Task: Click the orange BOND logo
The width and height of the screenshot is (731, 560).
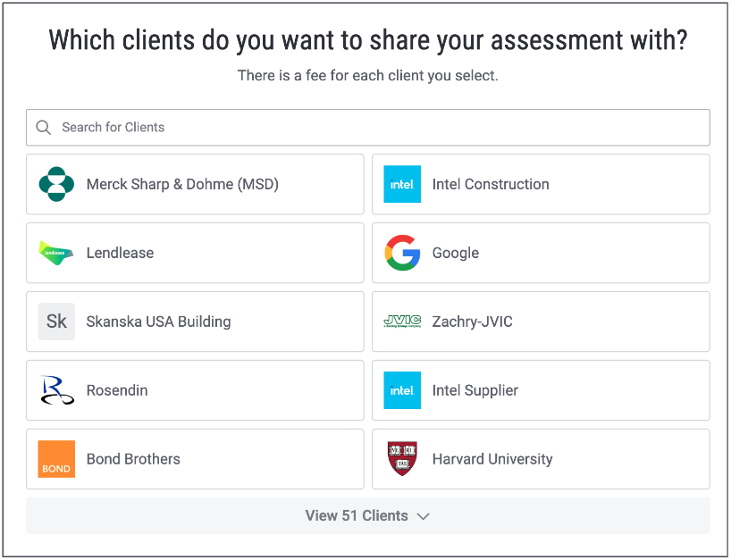Action: (x=56, y=459)
